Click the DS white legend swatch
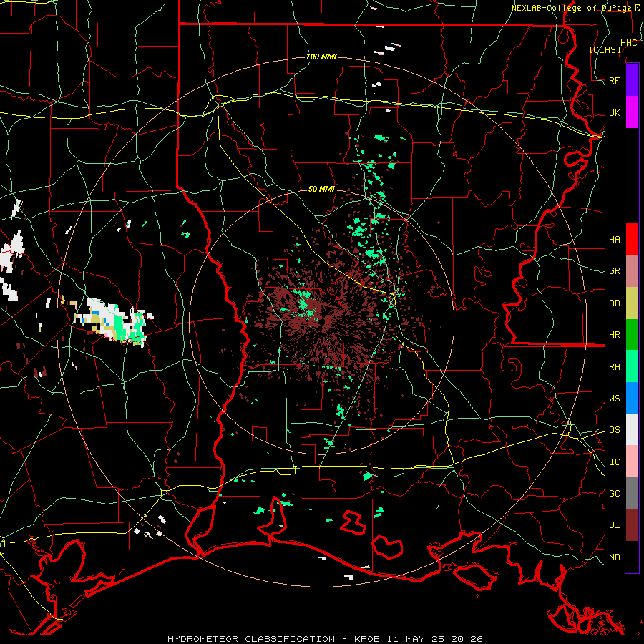 click(x=632, y=429)
